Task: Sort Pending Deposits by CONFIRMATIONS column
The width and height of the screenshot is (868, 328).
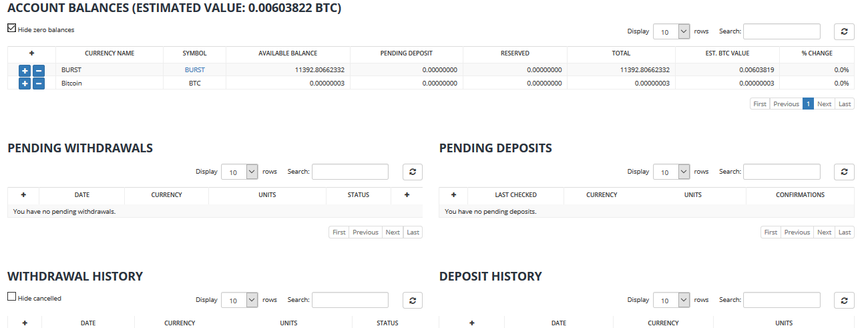Action: tap(800, 195)
